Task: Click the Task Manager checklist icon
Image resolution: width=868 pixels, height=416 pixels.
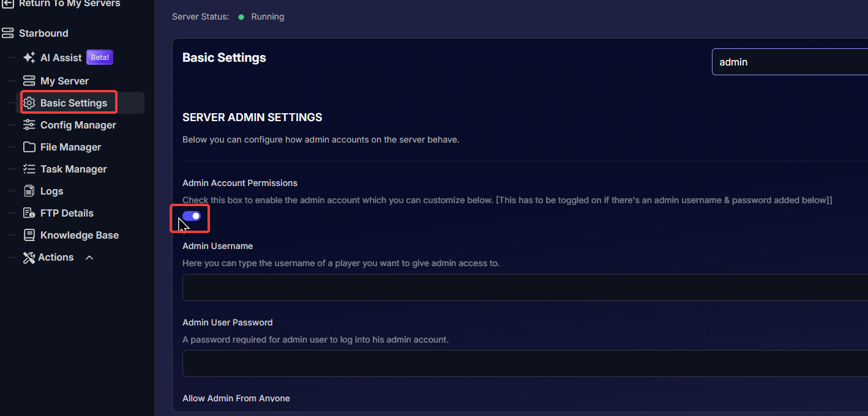Action: [x=29, y=169]
